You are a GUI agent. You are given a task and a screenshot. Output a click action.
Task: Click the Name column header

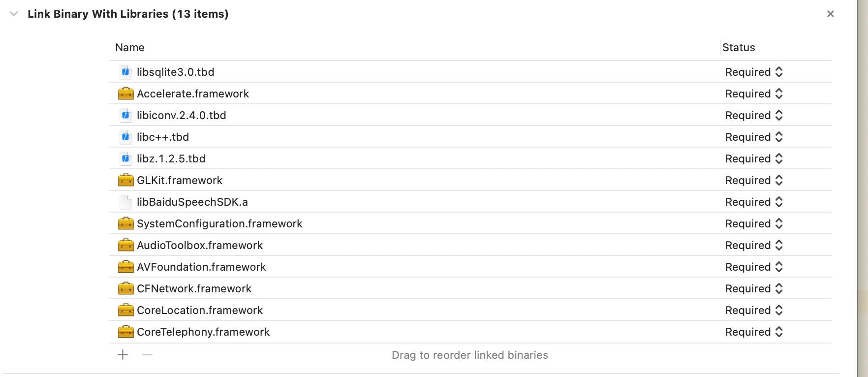pyautogui.click(x=130, y=48)
